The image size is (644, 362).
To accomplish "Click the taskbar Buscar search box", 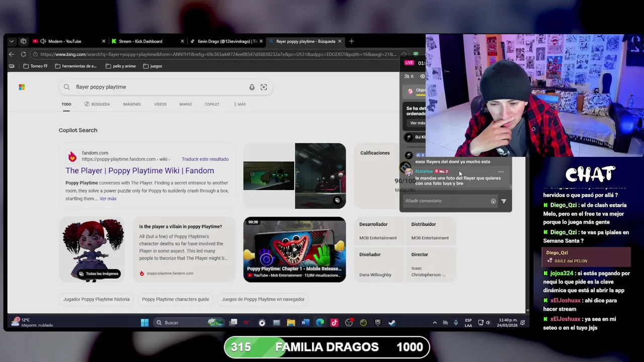I will (189, 322).
